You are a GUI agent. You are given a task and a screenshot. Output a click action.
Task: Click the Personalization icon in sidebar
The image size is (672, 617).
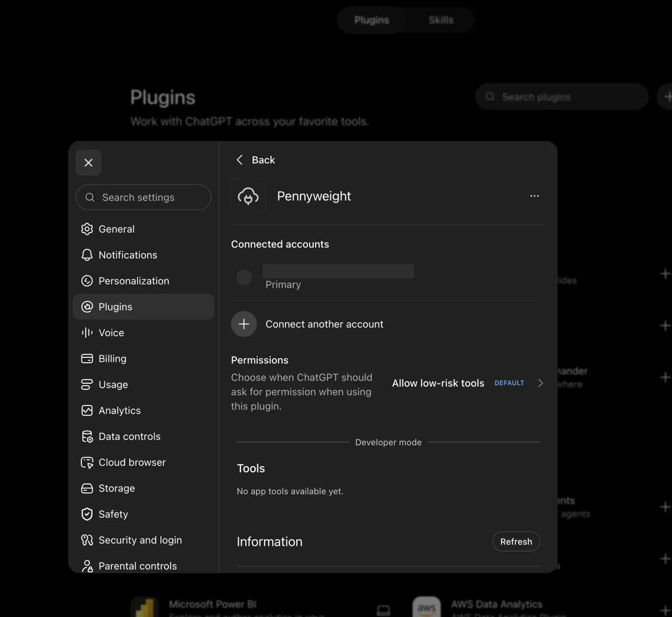click(87, 281)
